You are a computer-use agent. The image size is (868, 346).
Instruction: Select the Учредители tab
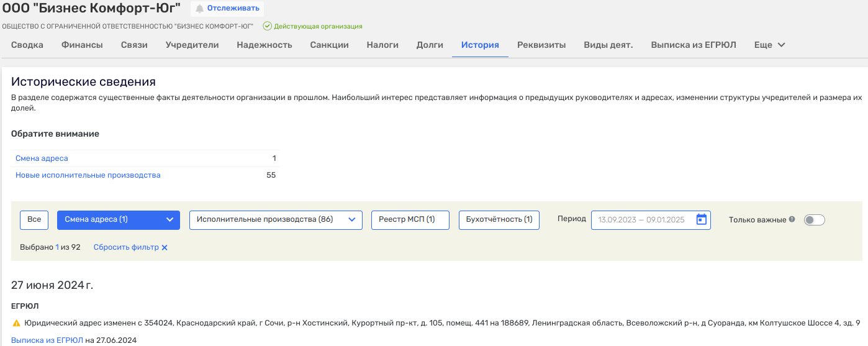click(x=192, y=45)
